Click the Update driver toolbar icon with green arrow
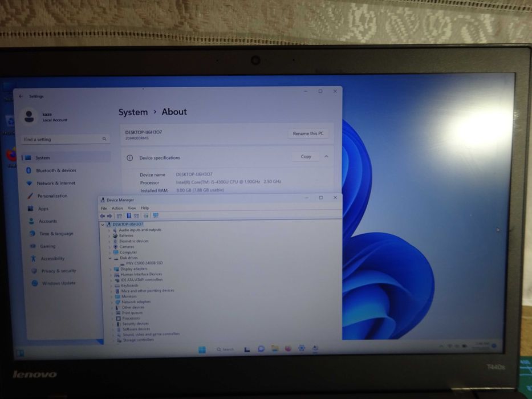 (146, 216)
